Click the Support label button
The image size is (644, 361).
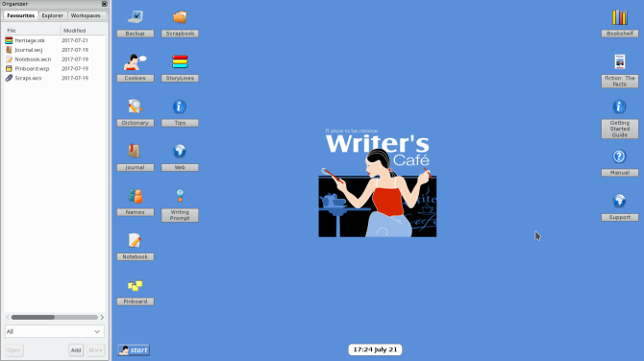tap(620, 217)
